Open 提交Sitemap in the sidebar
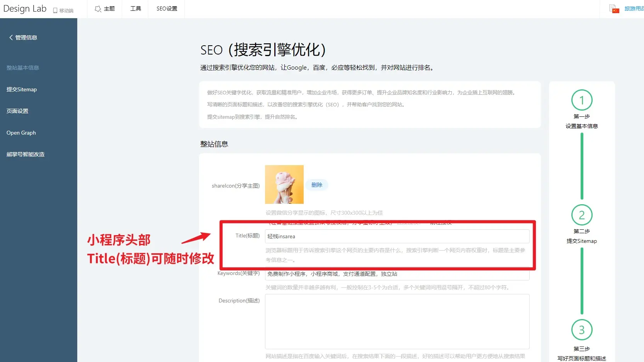Viewport: 644px width, 362px height. click(22, 89)
